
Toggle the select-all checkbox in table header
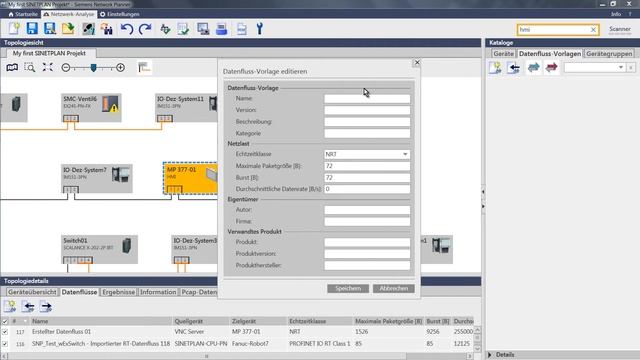click(x=5, y=321)
